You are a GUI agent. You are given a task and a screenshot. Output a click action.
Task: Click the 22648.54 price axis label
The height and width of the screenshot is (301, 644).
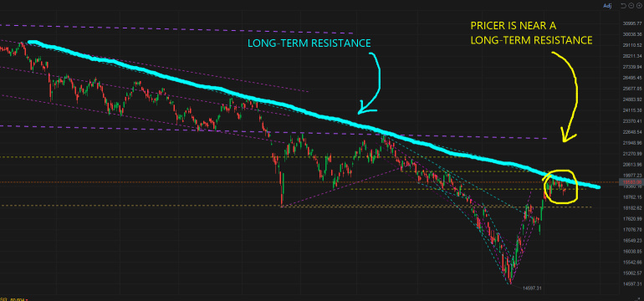[632, 132]
